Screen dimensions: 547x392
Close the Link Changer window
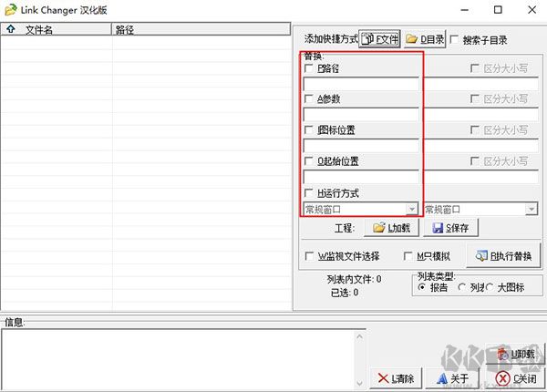pyautogui.click(x=532, y=10)
